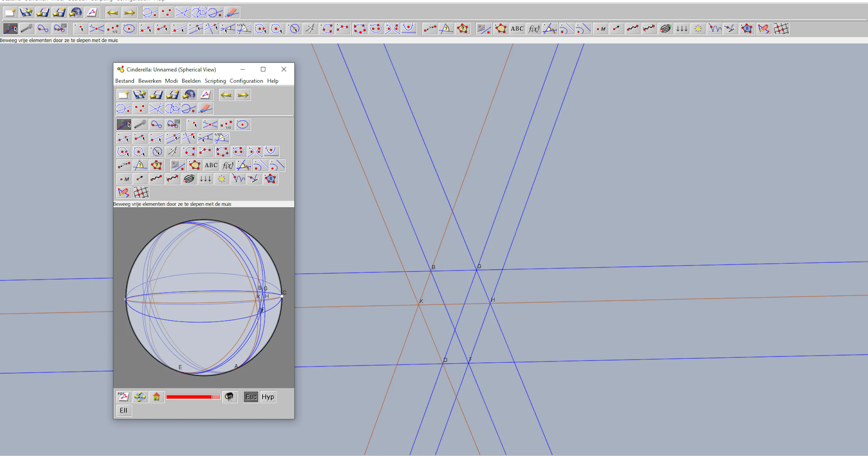The width and height of the screenshot is (868, 456).
Task: Open the Configuration menu in Spherical View
Action: click(x=246, y=81)
